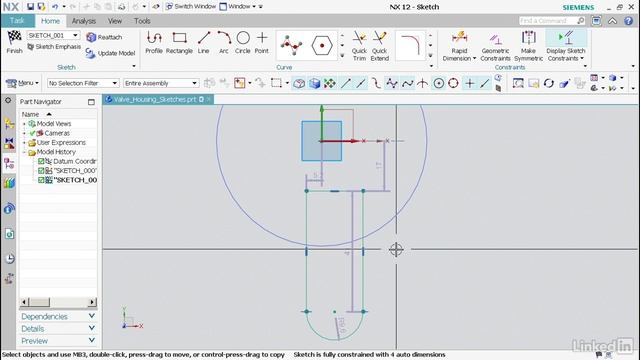The width and height of the screenshot is (640, 360).
Task: Select the Profile curve tool
Action: tap(154, 42)
